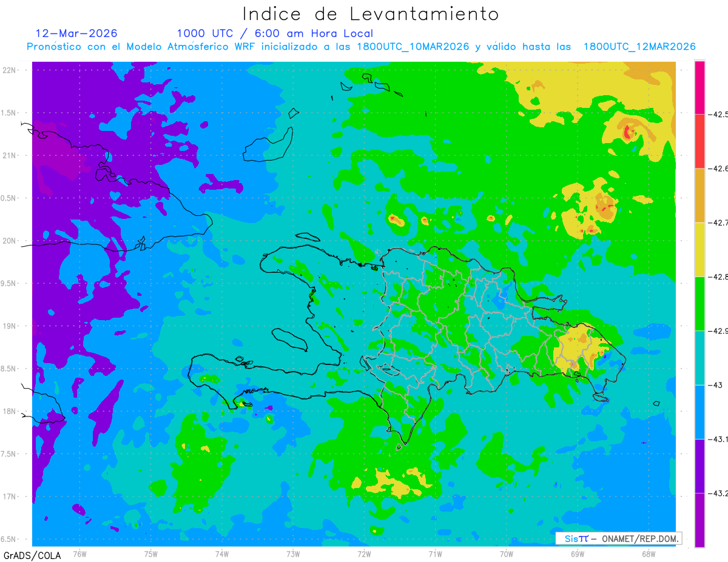Click the 'GrADS/COLA' credit text

pyautogui.click(x=32, y=555)
